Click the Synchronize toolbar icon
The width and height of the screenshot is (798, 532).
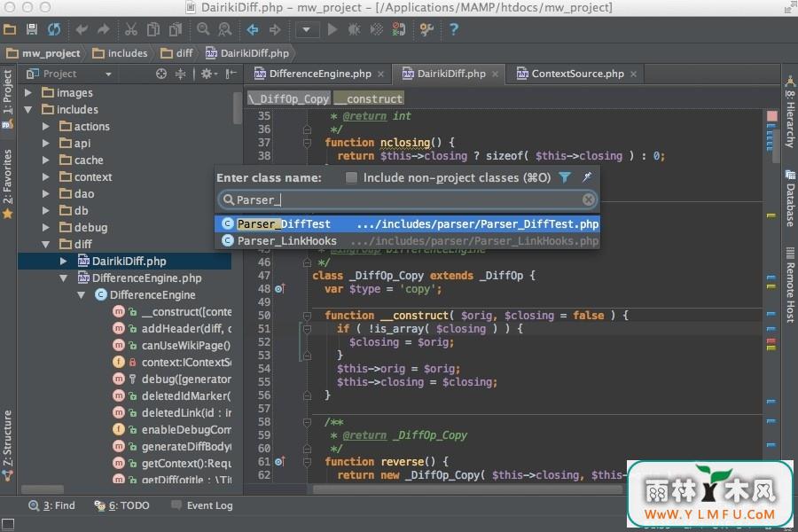pyautogui.click(x=53, y=29)
